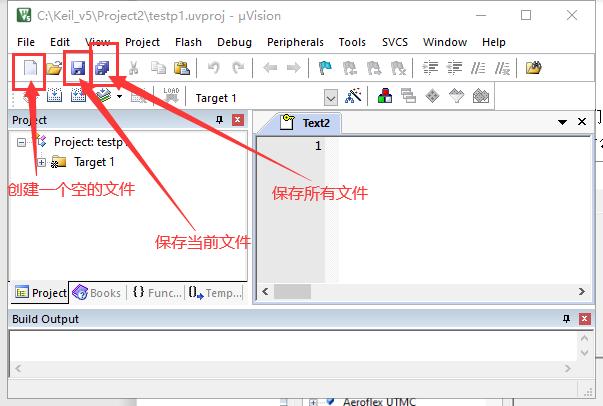Collapse the Project: testp1 tree node
Screen dimensions: 603x406
click(x=22, y=143)
